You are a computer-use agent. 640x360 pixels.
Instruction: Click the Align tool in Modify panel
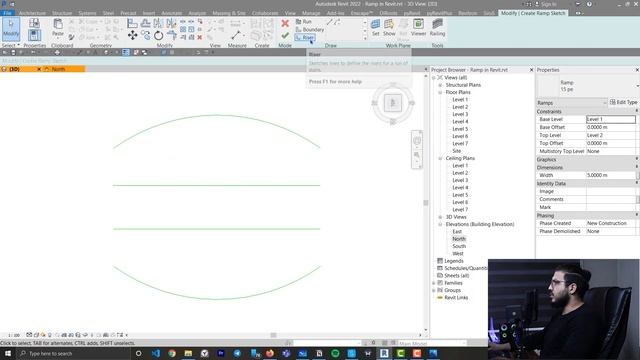(x=132, y=23)
